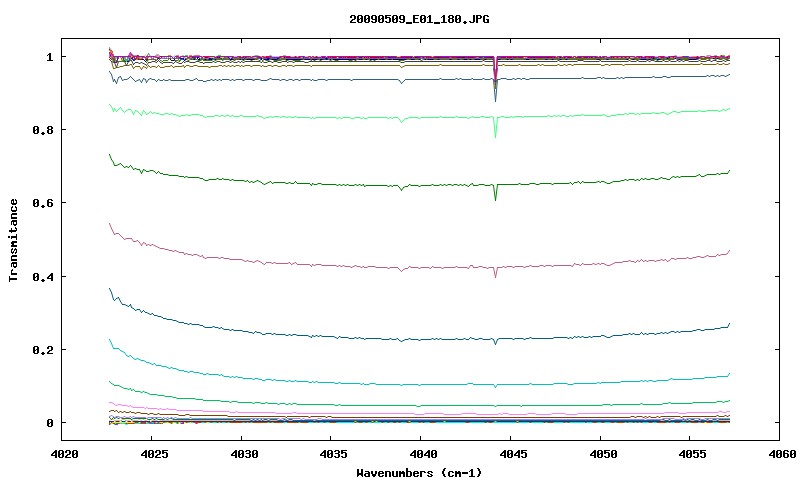Screen dimensions: 800x480
Task: Click the y-axis value 0.6
Action: (43, 203)
